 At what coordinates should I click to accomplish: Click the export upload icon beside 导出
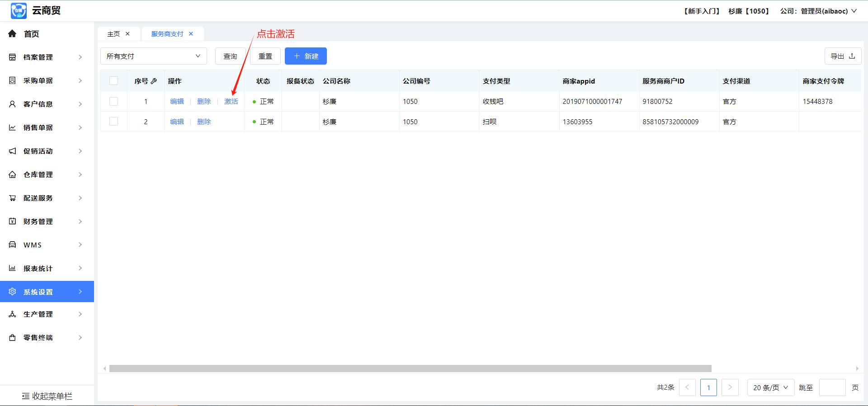coord(852,56)
